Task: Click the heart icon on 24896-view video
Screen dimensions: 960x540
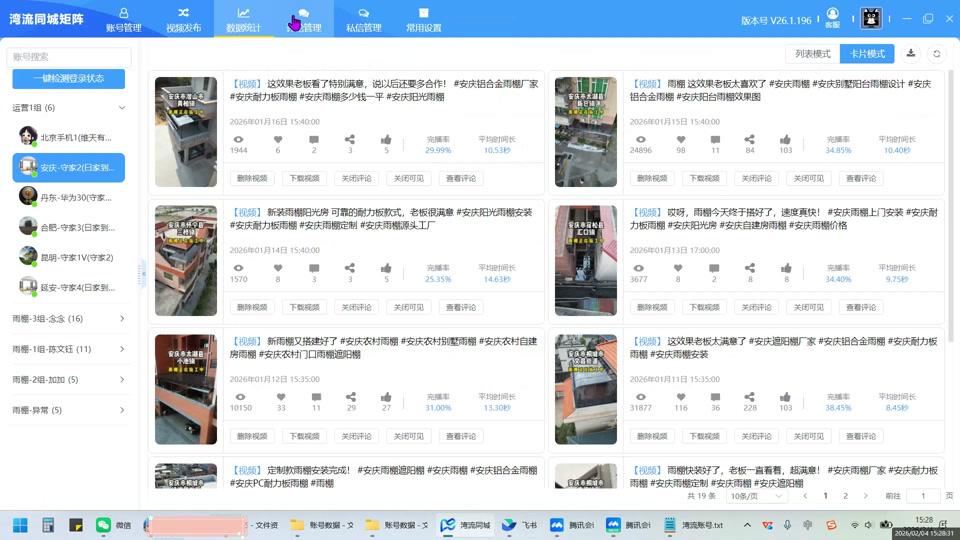Action: [681, 140]
